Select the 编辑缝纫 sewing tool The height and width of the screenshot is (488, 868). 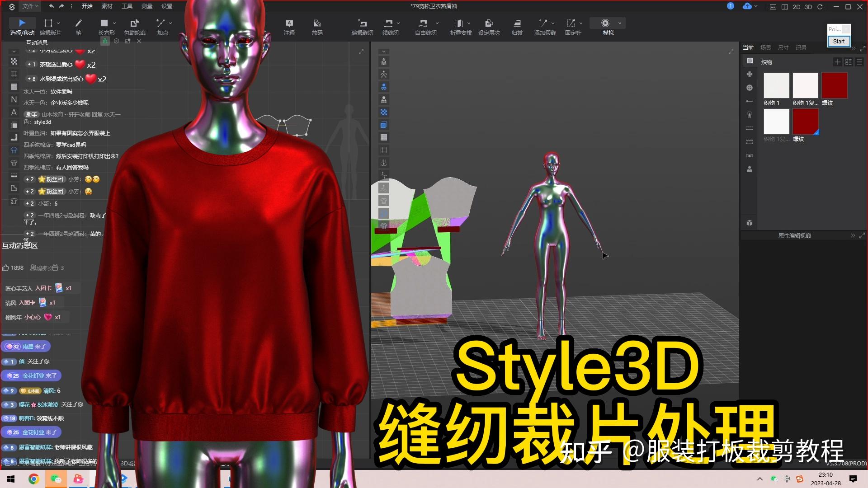click(x=362, y=26)
